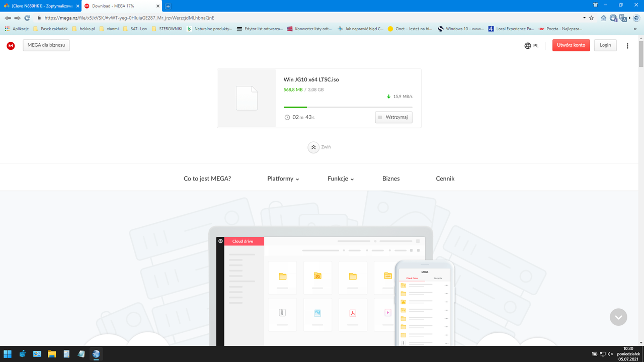Viewport: 644px width, 362px height.
Task: Click the red Utwórz konto button
Action: [571, 45]
